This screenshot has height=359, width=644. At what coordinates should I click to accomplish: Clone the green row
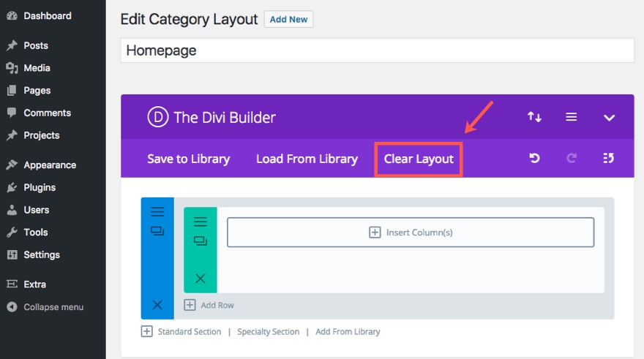tap(201, 241)
